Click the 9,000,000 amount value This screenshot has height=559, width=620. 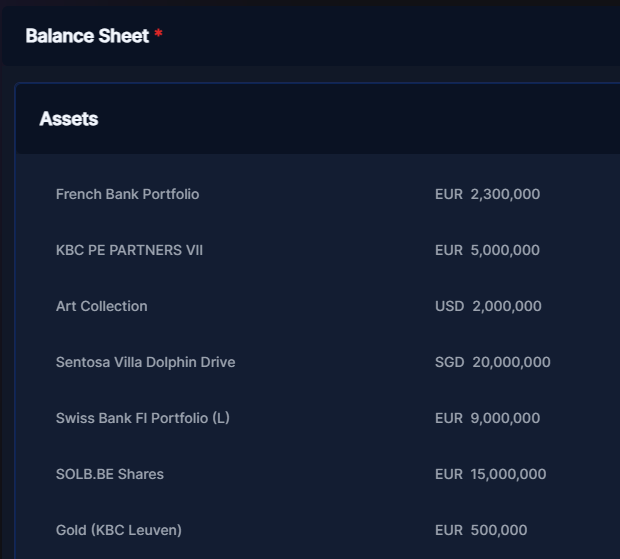tap(505, 418)
